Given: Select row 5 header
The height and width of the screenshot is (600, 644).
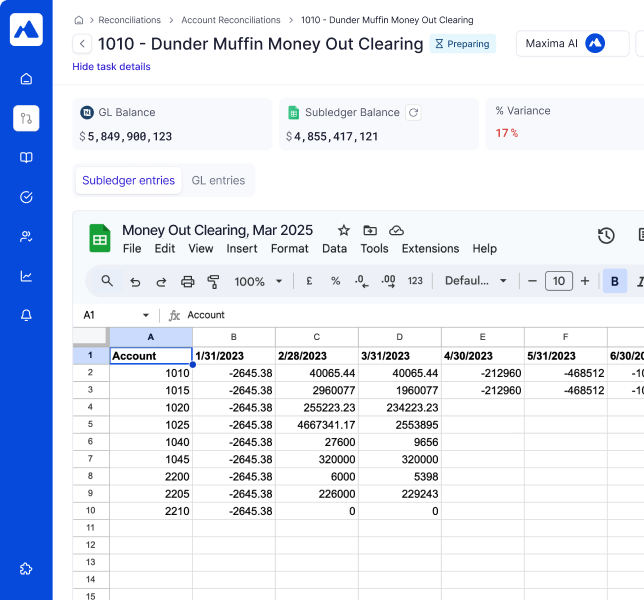Looking at the screenshot, I should coord(90,424).
